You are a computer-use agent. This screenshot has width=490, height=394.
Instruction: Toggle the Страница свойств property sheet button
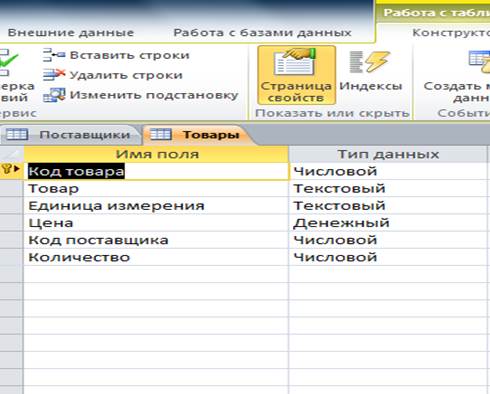[x=296, y=75]
